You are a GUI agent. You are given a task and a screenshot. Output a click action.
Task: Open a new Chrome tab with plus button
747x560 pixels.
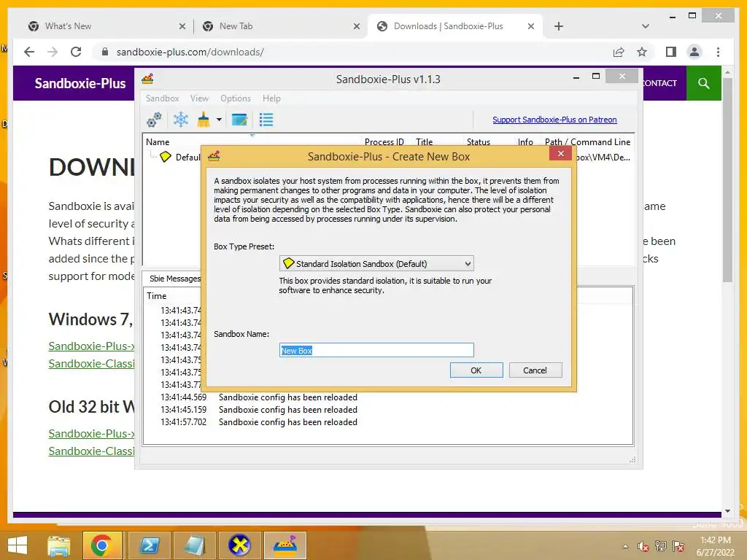coord(559,26)
